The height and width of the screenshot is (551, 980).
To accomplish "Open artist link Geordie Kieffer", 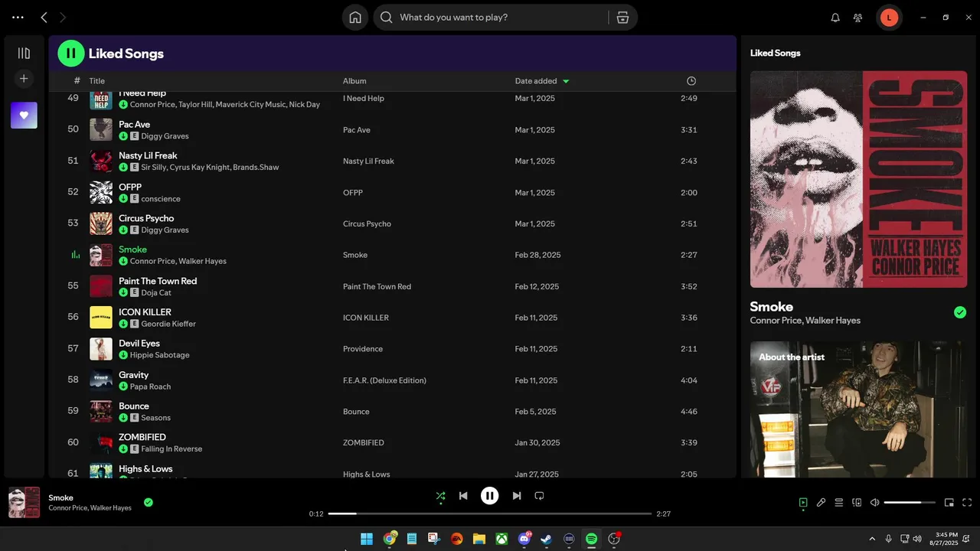I will (168, 324).
